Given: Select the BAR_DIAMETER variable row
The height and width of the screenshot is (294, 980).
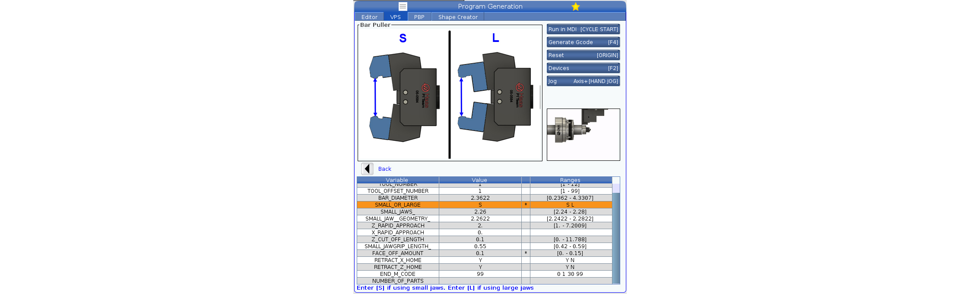Looking at the screenshot, I should [484, 198].
